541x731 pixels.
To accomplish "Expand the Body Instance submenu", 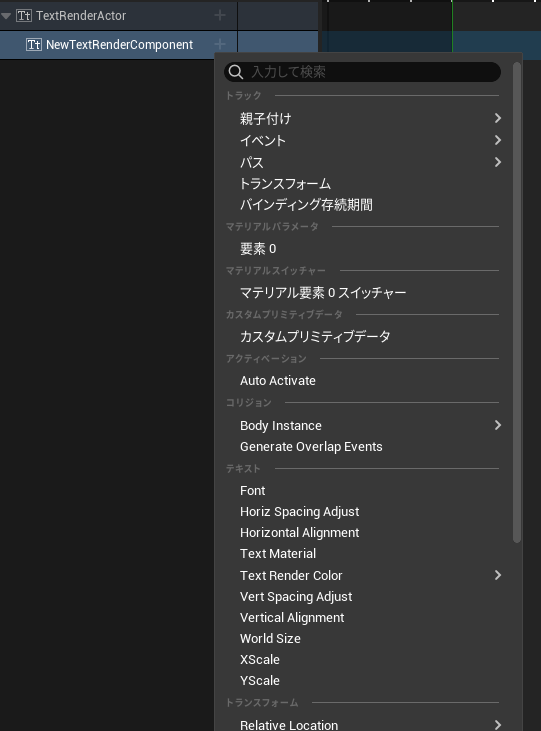I will 498,425.
